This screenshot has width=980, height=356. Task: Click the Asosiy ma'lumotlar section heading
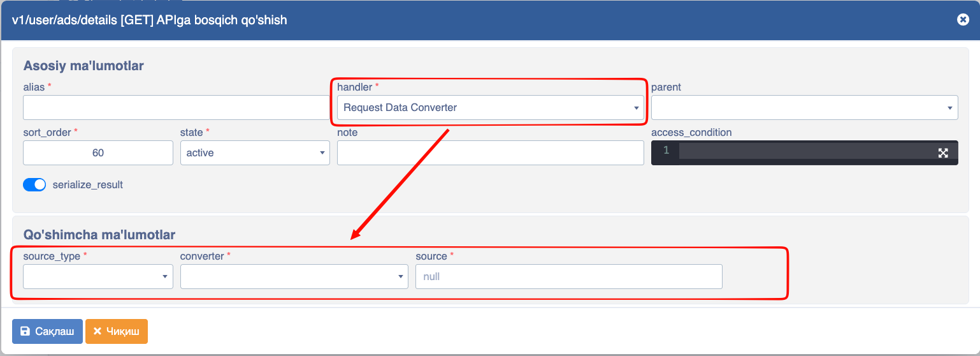click(83, 66)
